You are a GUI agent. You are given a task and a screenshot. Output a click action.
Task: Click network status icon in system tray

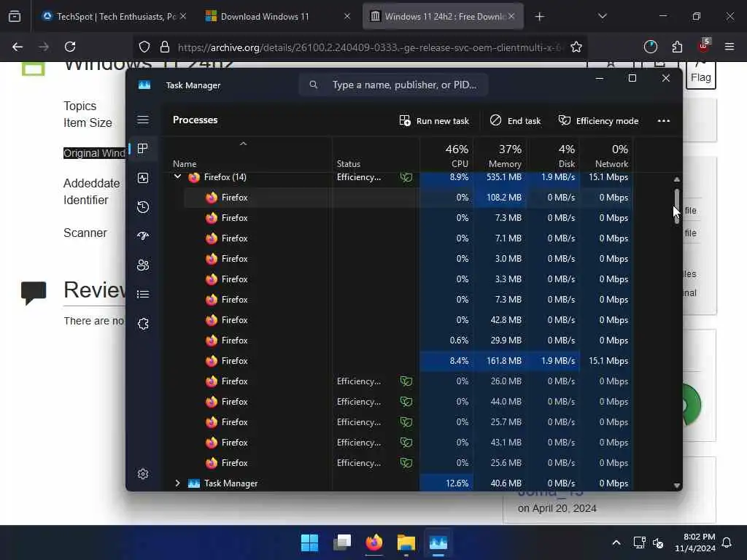639,542
